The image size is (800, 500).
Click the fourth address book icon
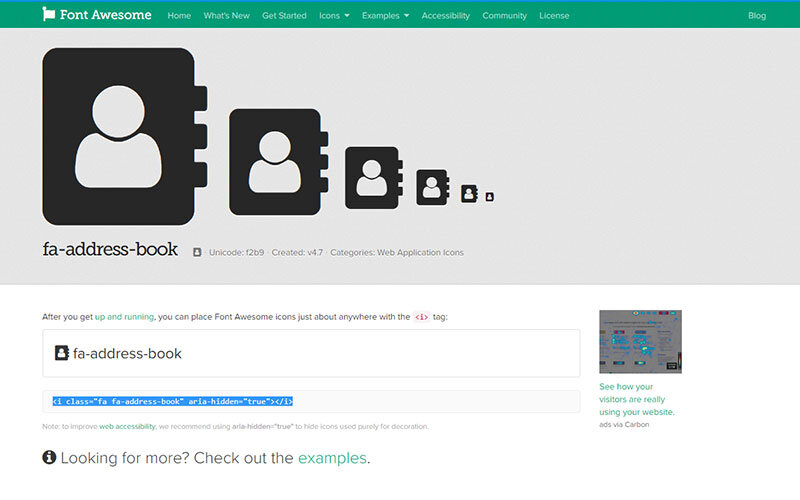click(432, 187)
